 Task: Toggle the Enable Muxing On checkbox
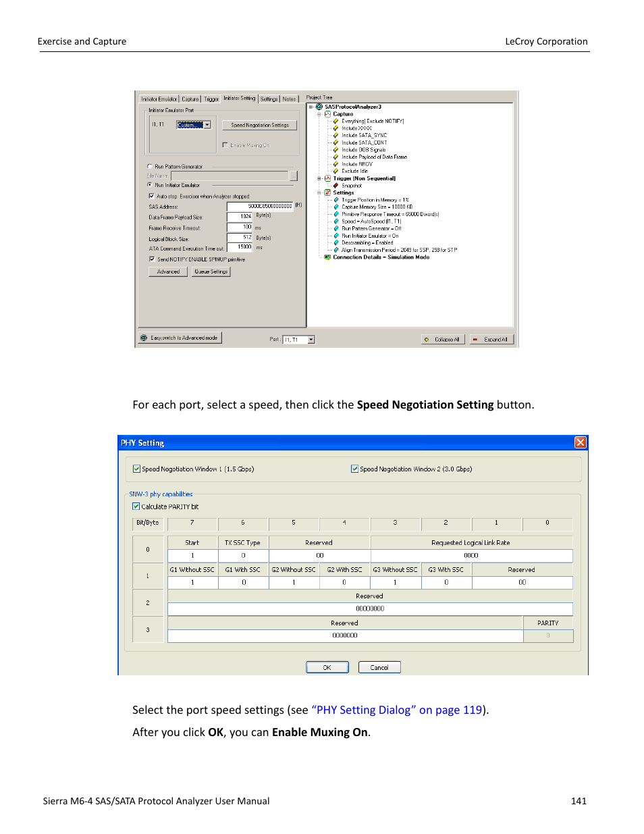(225, 145)
